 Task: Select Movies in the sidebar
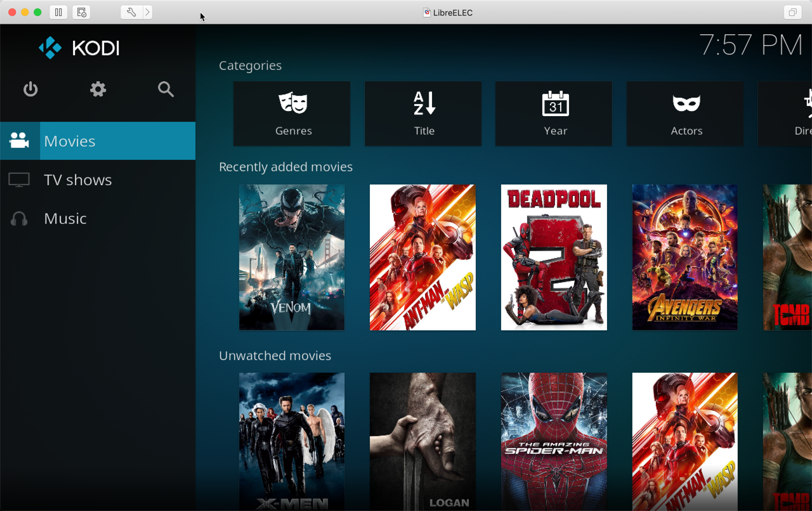tap(98, 141)
